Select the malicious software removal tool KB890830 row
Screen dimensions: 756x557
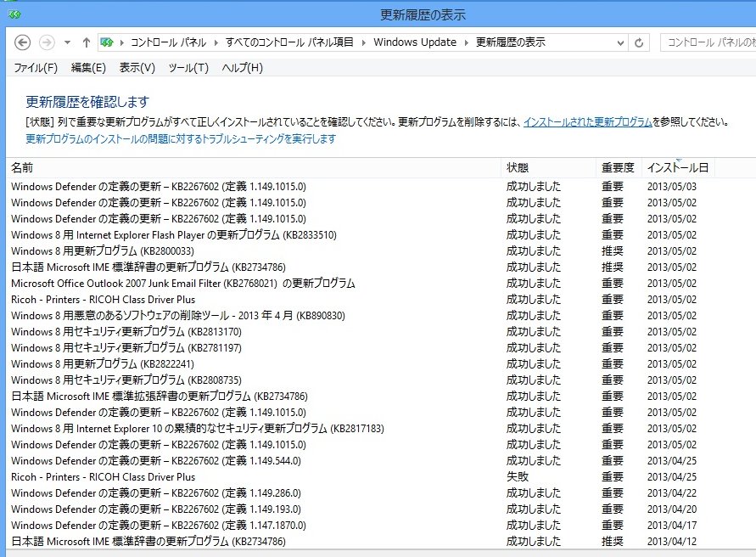click(361, 316)
